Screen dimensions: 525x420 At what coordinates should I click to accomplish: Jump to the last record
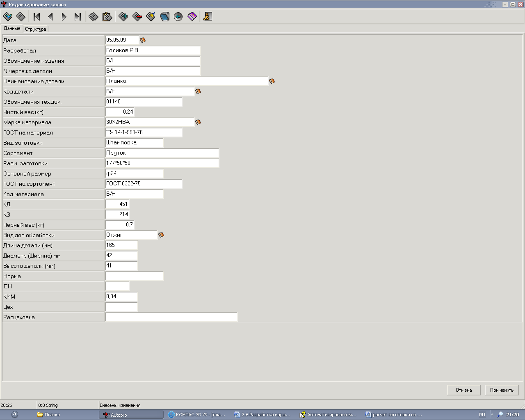tap(78, 16)
